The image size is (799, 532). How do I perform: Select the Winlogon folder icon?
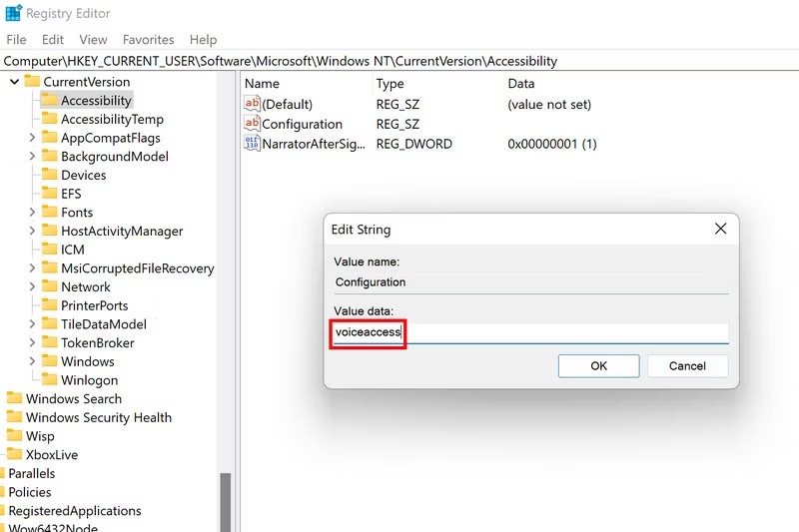point(49,379)
